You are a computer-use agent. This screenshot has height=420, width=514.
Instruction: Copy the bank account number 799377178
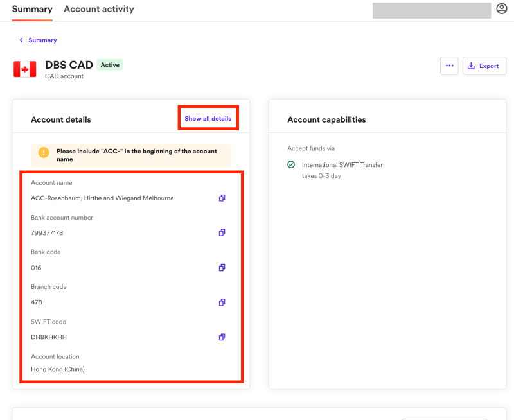coord(222,232)
